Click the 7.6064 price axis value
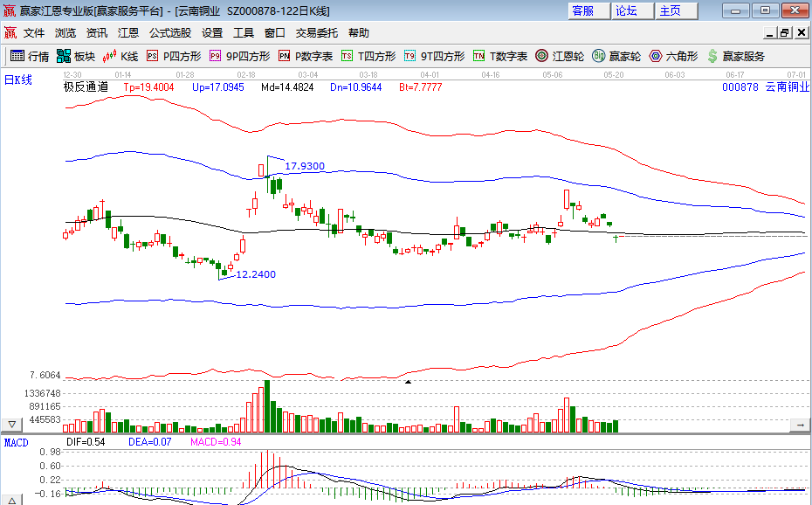Screen dimensions: 812x505 (45, 375)
